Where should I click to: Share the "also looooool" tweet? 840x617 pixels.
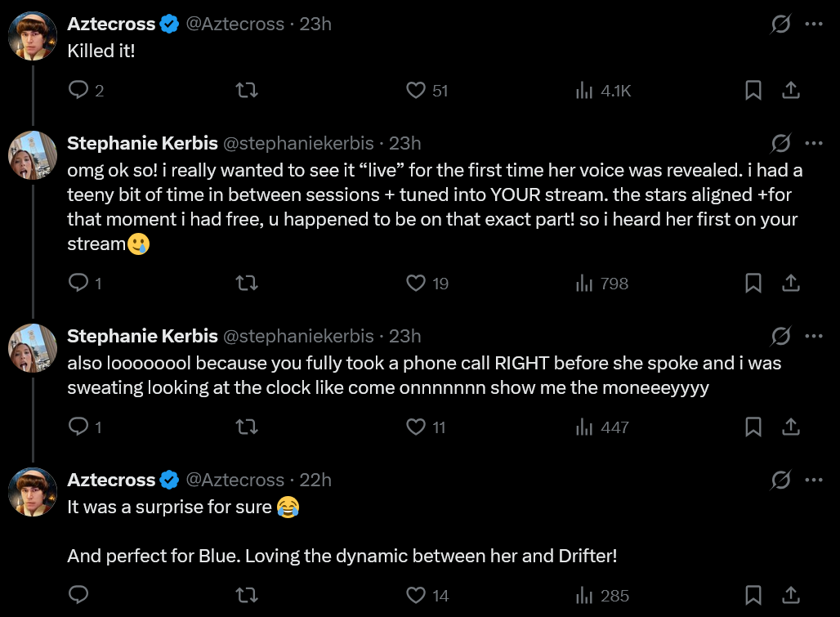[791, 427]
